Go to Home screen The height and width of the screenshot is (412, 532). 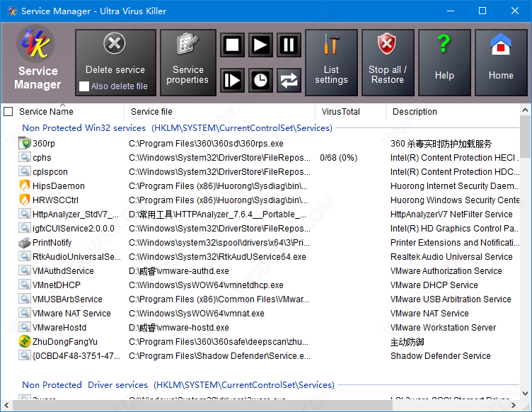(x=501, y=62)
